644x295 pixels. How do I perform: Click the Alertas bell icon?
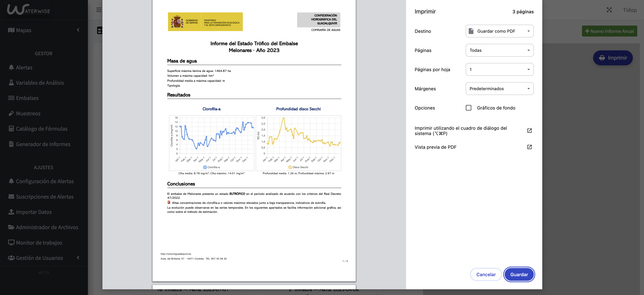[11, 67]
